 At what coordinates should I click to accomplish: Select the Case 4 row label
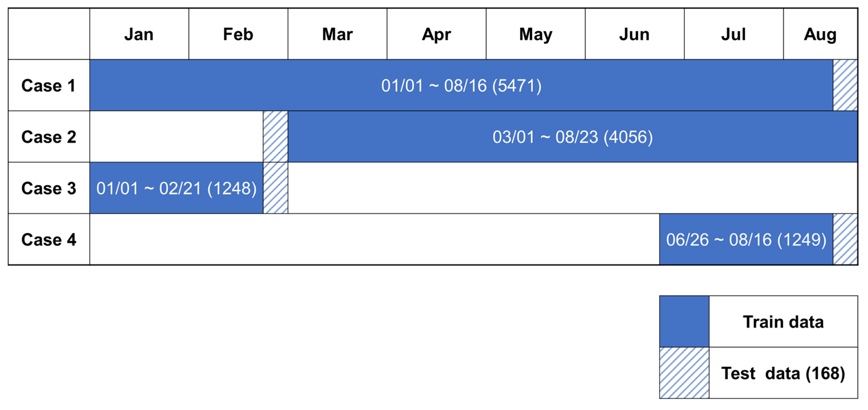click(49, 240)
